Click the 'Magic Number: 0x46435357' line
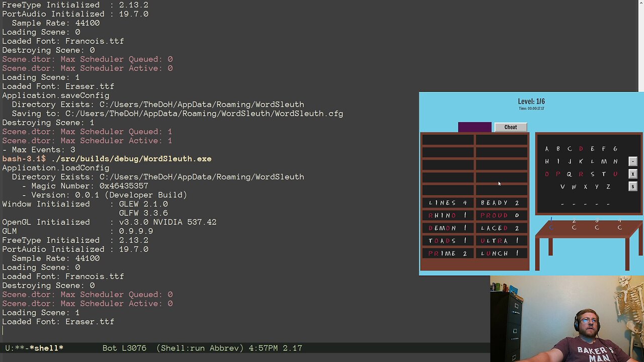Viewport: 644px width, 362px height. click(85, 186)
